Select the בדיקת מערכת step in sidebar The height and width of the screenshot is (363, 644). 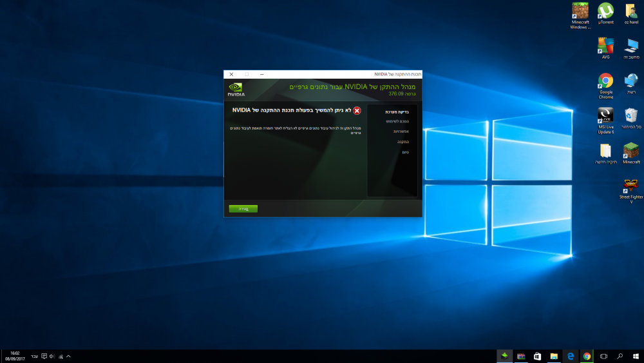point(397,112)
